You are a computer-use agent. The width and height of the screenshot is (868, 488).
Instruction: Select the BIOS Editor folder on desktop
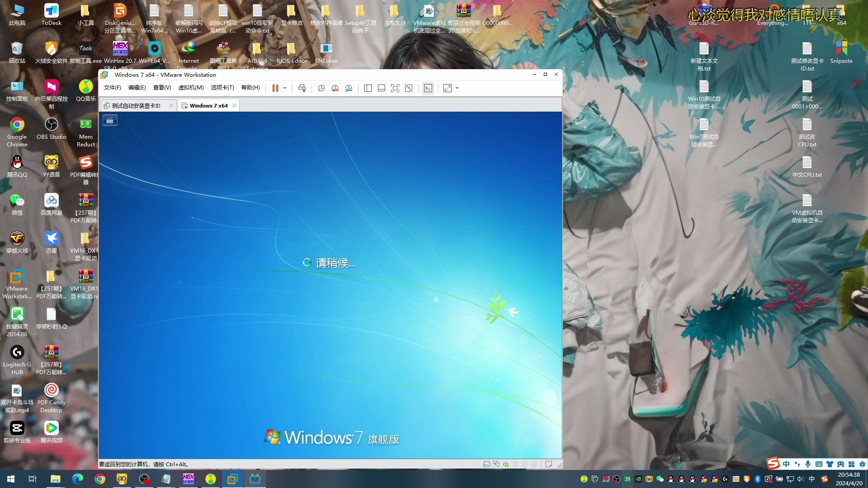coord(292,53)
